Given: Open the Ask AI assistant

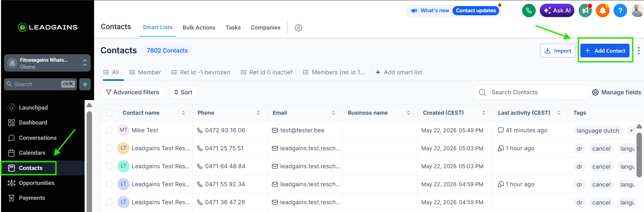Looking at the screenshot, I should click(x=557, y=11).
